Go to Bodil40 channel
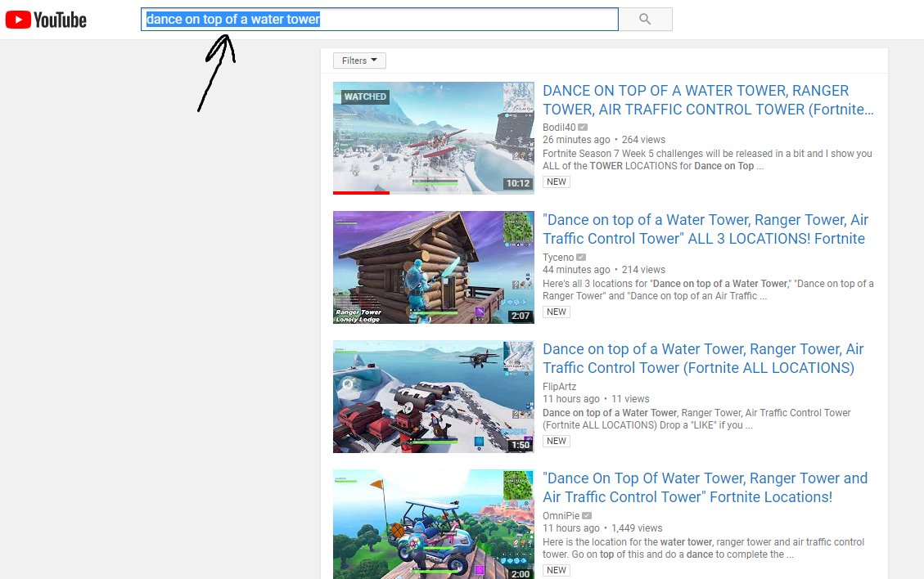 559,128
